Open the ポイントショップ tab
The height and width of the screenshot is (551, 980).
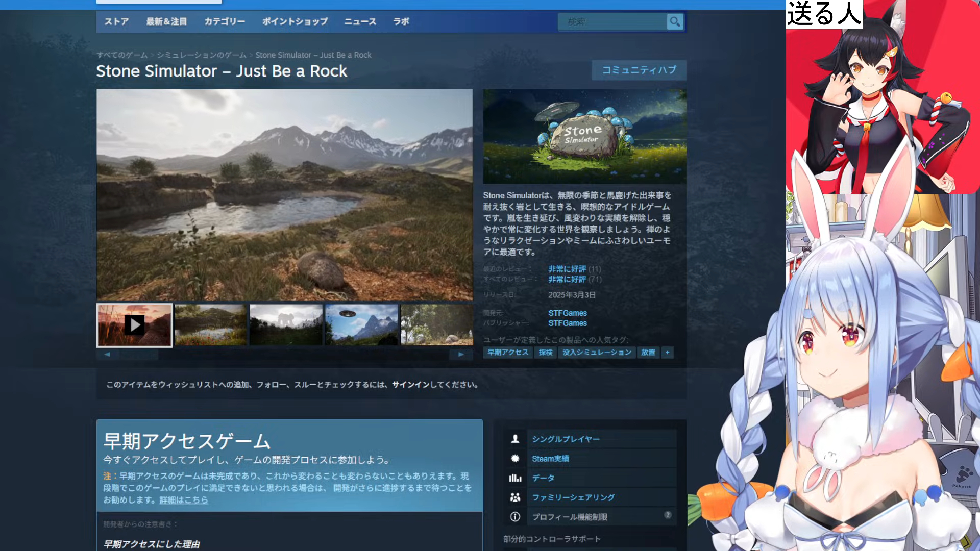295,21
